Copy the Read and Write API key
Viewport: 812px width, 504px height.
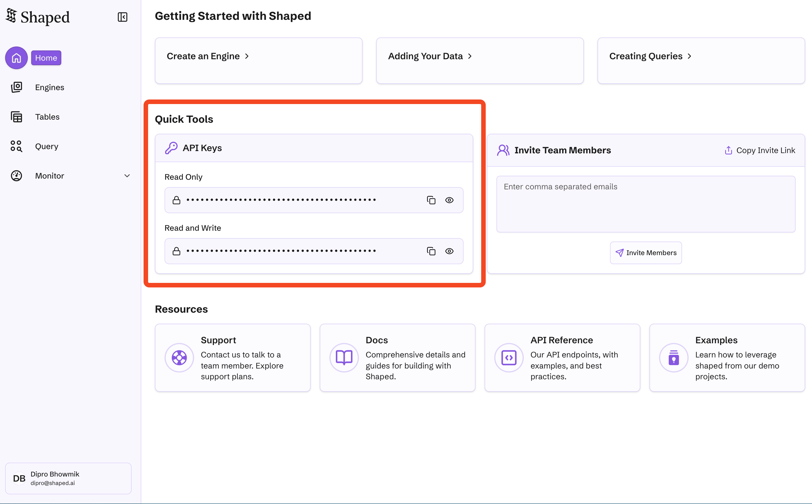431,251
